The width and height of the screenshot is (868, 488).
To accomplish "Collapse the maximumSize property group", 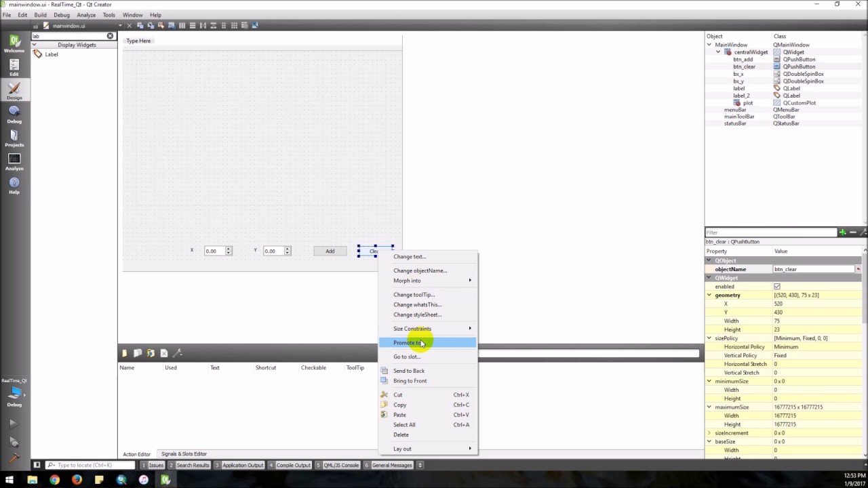I will pyautogui.click(x=709, y=407).
